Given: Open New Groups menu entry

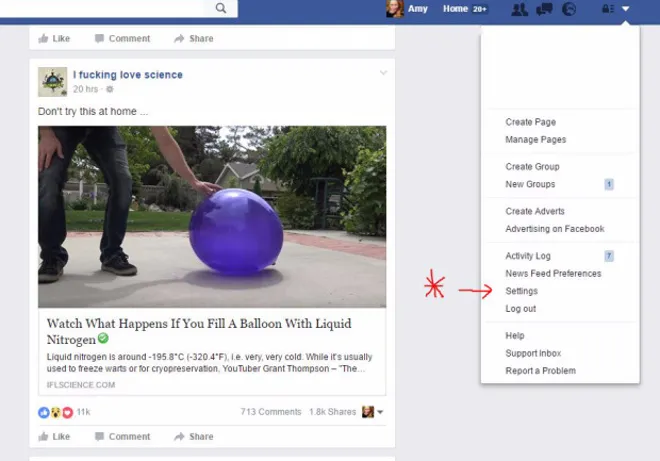Looking at the screenshot, I should point(530,184).
